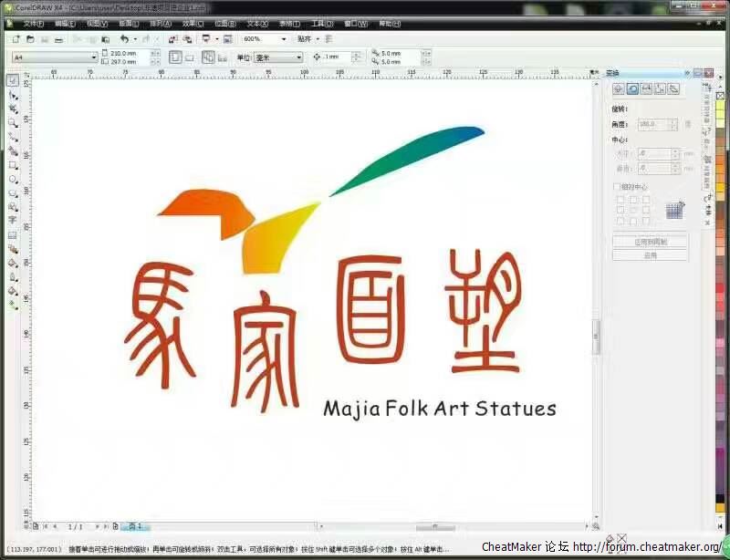730x560 pixels.
Task: Select the Pick tool in the toolbox
Action: [13, 80]
